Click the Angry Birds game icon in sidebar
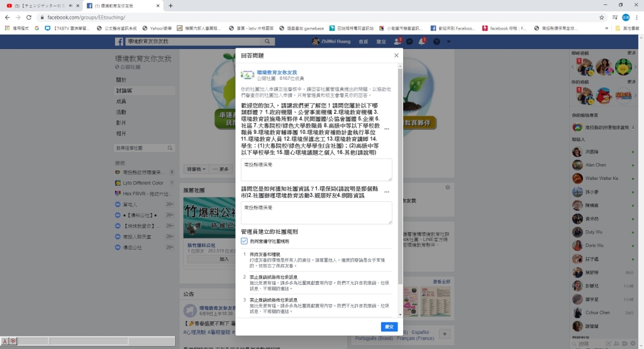This screenshot has width=644, height=349. coord(604,96)
